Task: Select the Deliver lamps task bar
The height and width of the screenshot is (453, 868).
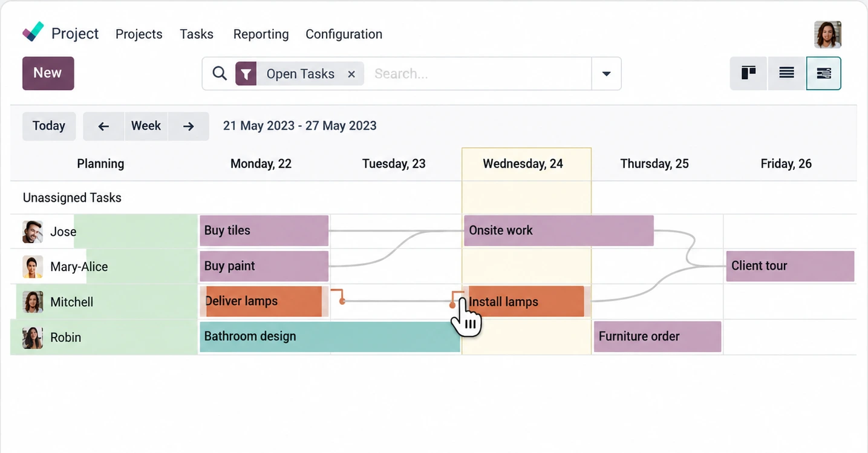Action: (264, 301)
